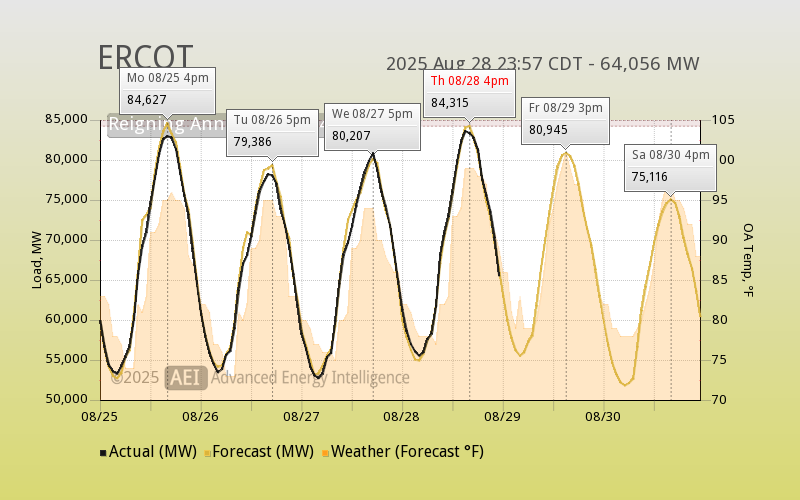Click the 75,000 load axis label
The width and height of the screenshot is (800, 500).
[x=66, y=199]
